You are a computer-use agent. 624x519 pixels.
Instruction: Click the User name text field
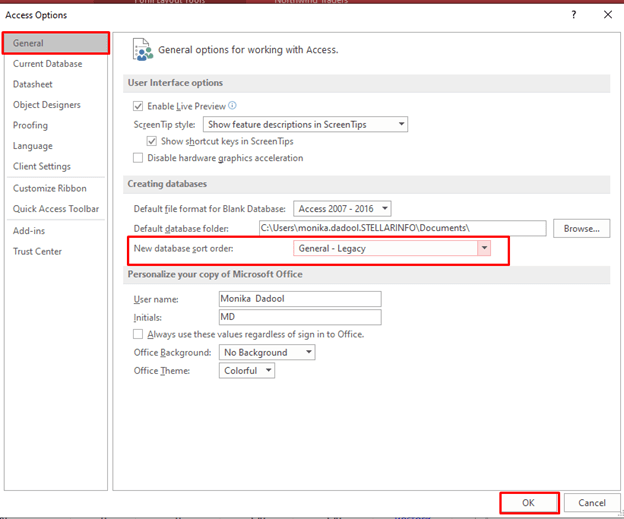[x=299, y=299]
